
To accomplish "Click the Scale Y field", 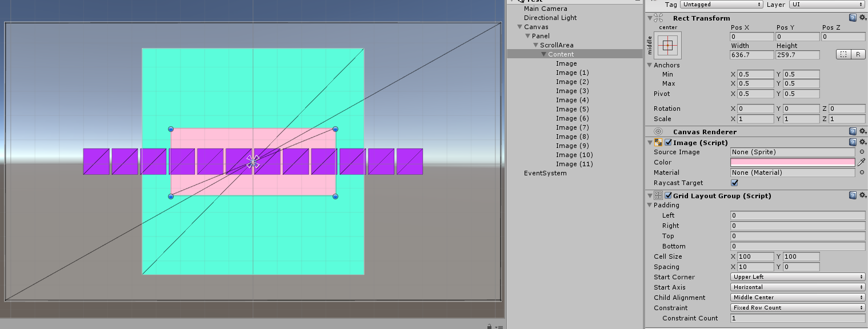I will (x=801, y=119).
